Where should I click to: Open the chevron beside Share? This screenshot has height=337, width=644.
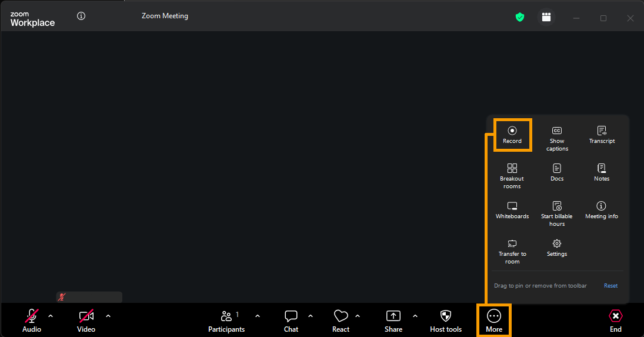click(x=415, y=316)
